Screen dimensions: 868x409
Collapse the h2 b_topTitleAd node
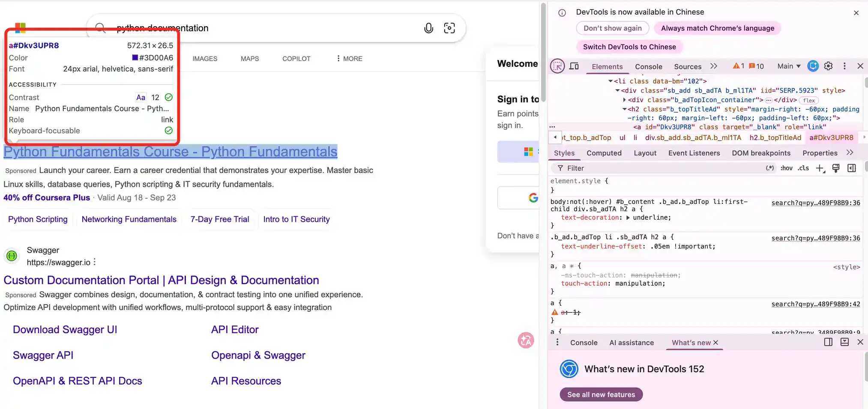(x=625, y=109)
